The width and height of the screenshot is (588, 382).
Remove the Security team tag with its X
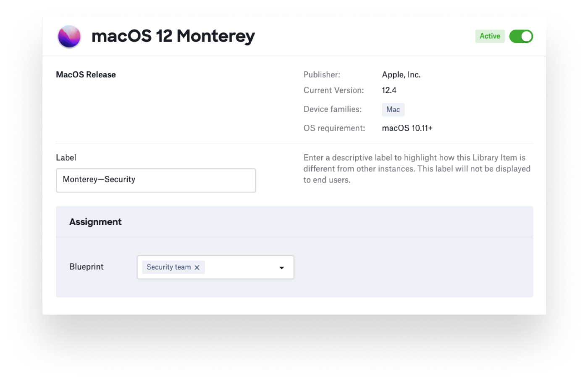(x=197, y=268)
